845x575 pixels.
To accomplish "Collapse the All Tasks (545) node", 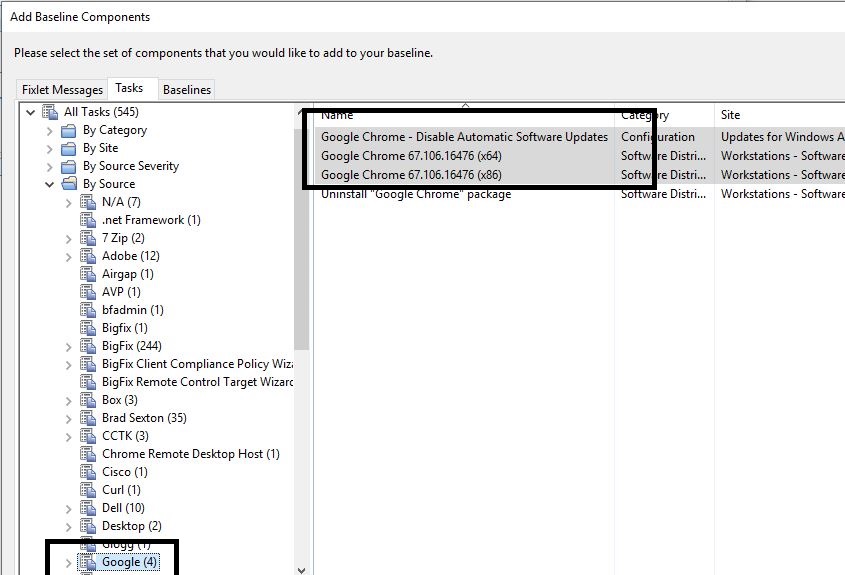I will (31, 113).
